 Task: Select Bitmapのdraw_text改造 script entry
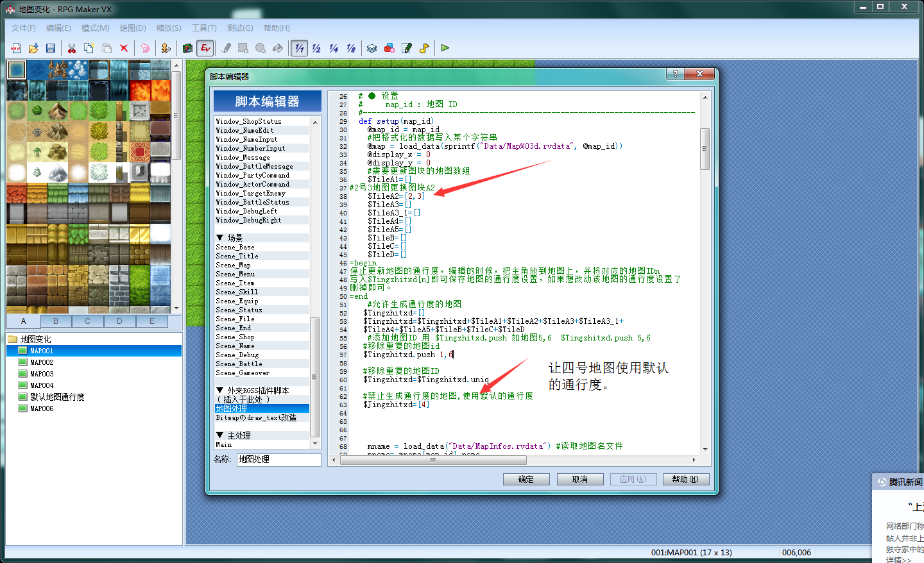[262, 417]
